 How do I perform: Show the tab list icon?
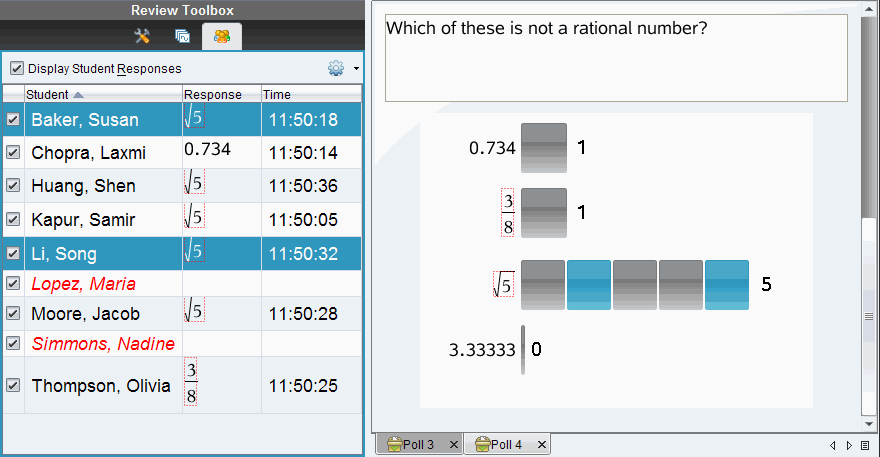point(865,445)
